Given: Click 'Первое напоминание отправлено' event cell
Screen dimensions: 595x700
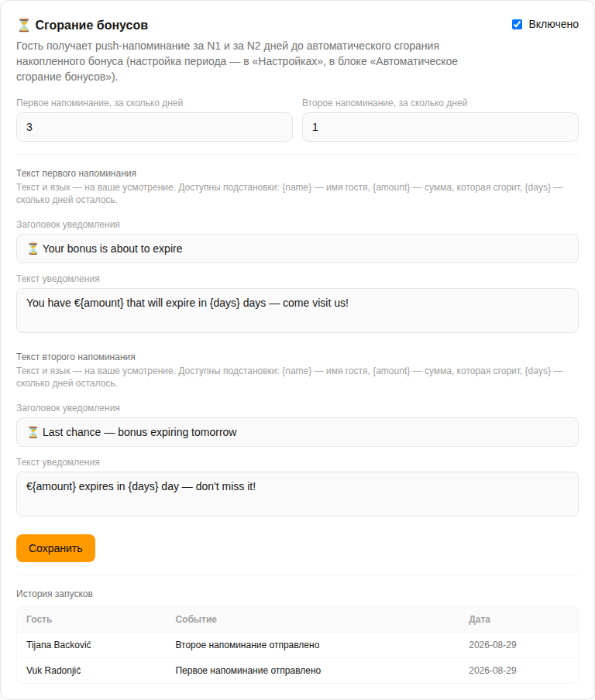Looking at the screenshot, I should coord(248,671).
